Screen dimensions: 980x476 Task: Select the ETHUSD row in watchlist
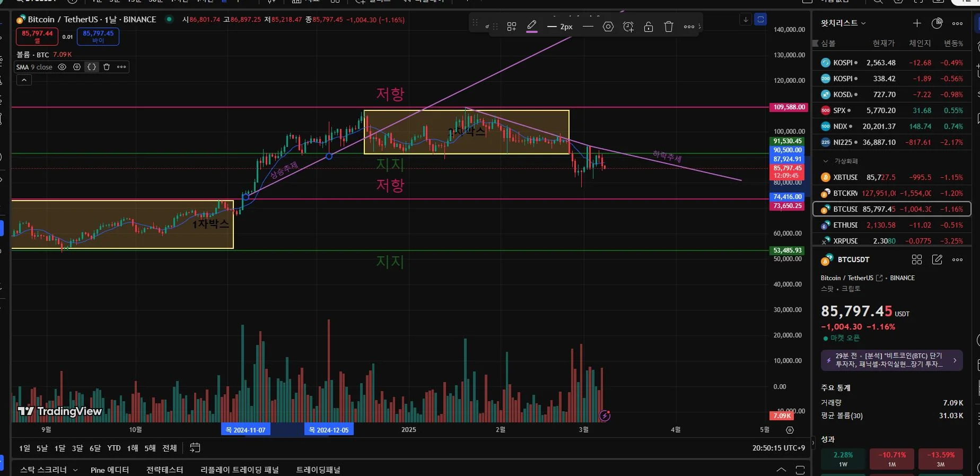pos(892,225)
